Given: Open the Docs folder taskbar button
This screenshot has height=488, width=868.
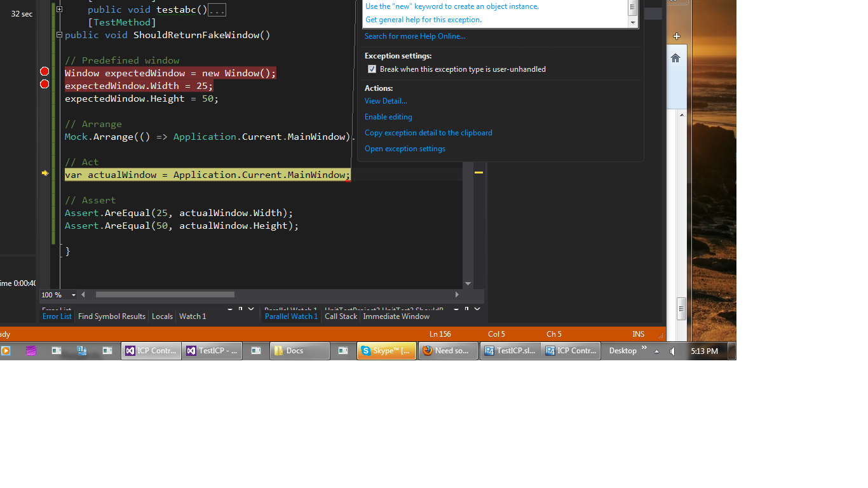Looking at the screenshot, I should click(x=299, y=351).
